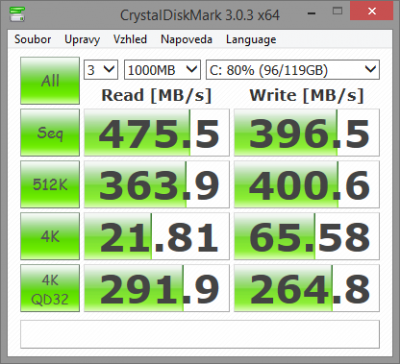
Task: Start the Seq benchmark test
Action: coord(50,132)
